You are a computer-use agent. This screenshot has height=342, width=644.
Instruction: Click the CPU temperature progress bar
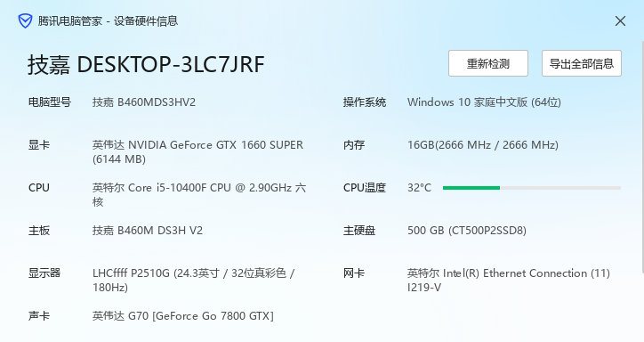(532, 188)
